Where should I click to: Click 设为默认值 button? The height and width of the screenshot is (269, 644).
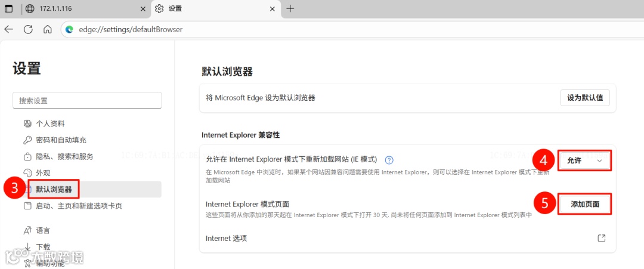point(586,98)
